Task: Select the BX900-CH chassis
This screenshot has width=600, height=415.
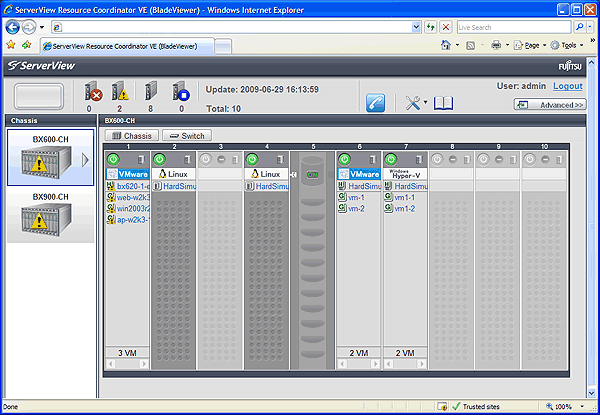Action: coord(50,215)
